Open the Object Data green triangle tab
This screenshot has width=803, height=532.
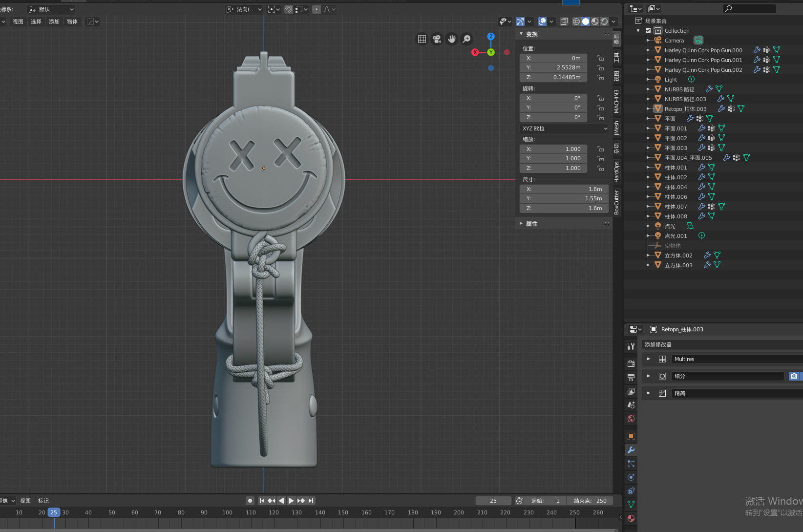[x=631, y=505]
